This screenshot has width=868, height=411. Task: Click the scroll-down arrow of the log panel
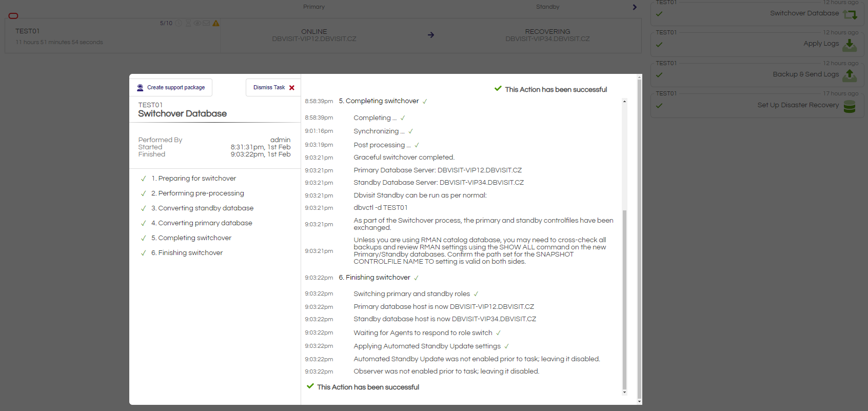point(624,393)
